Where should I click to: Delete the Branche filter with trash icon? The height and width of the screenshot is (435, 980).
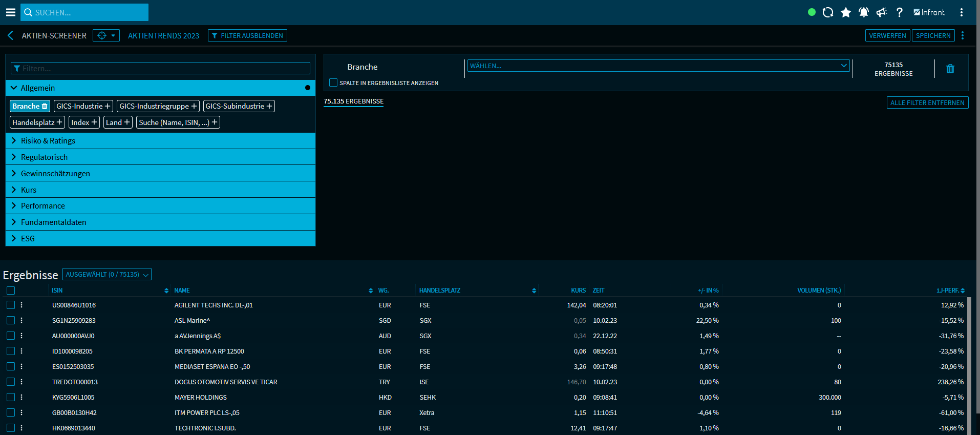(950, 69)
